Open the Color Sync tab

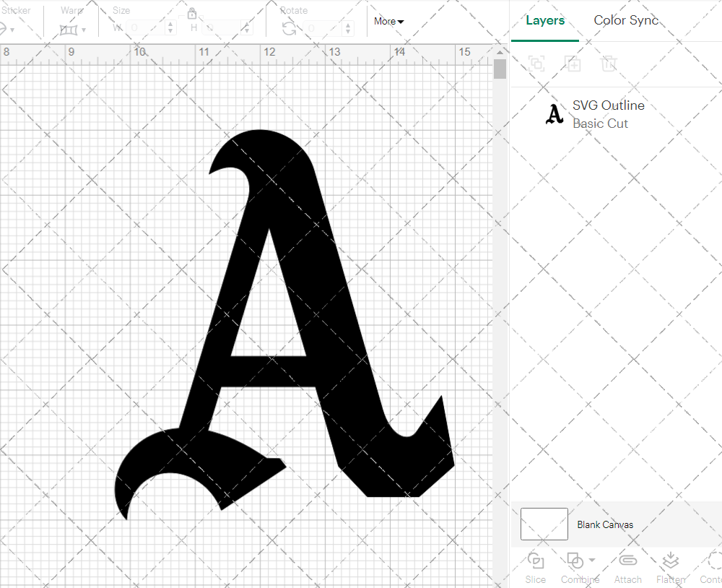pos(626,21)
